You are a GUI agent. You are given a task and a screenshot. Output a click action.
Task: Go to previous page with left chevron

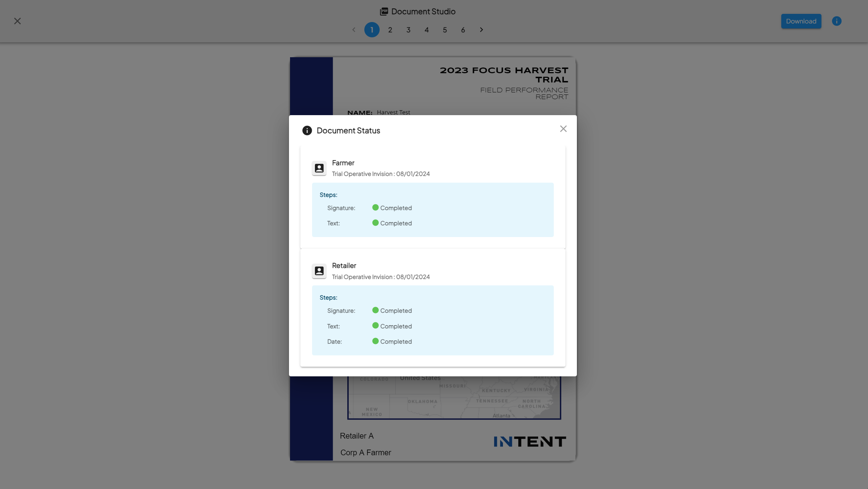click(x=354, y=30)
